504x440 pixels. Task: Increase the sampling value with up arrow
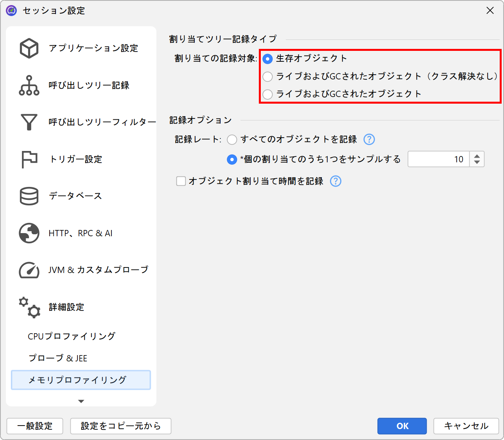(477, 156)
